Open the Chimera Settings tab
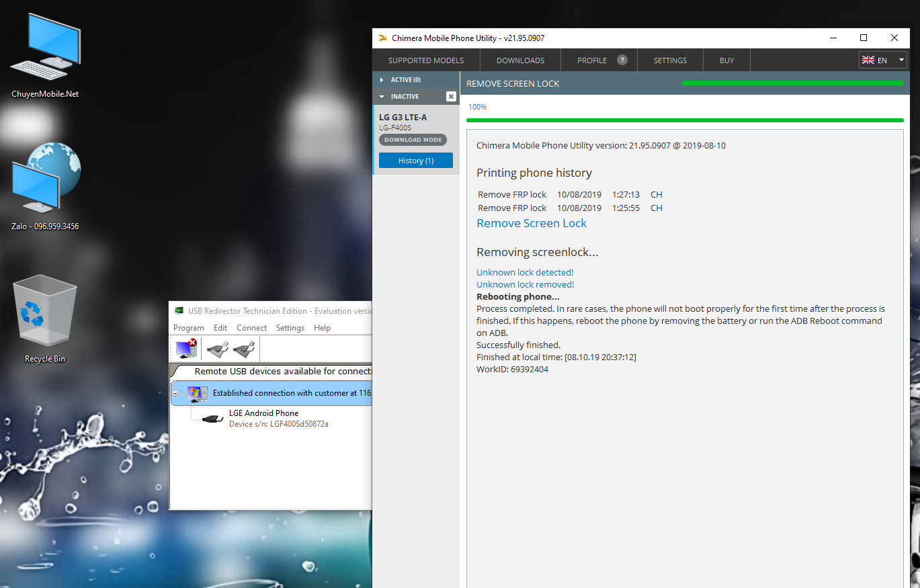Screen dimensions: 920x588 click(x=670, y=60)
